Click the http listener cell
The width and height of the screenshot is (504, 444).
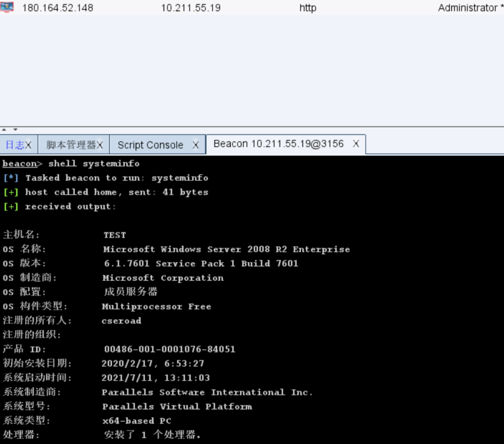[308, 8]
